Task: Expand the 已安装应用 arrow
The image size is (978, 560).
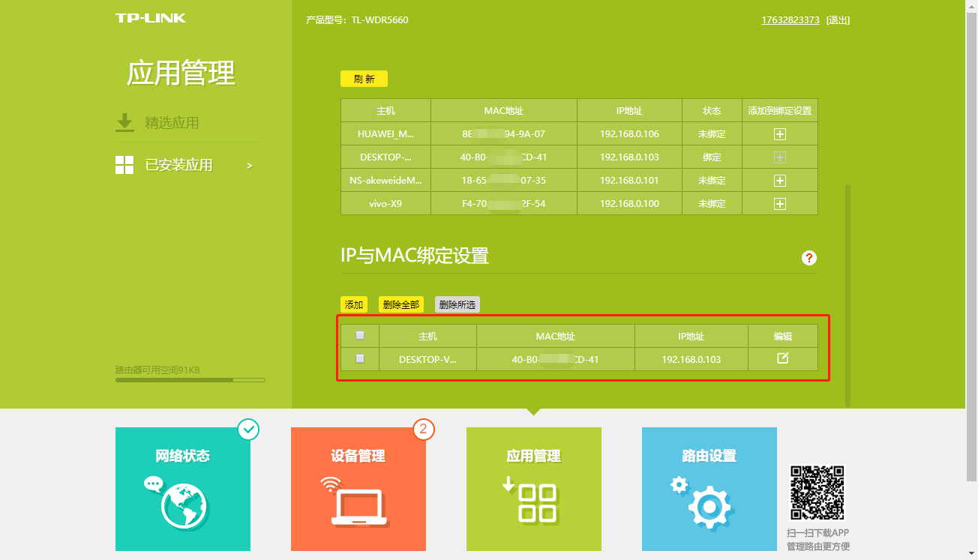Action: pyautogui.click(x=250, y=165)
